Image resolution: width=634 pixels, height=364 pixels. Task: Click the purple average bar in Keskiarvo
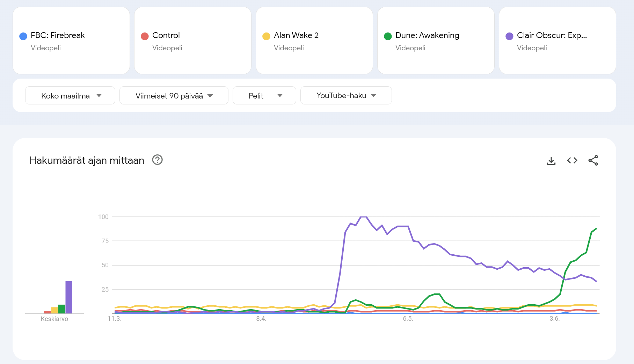pos(69,297)
